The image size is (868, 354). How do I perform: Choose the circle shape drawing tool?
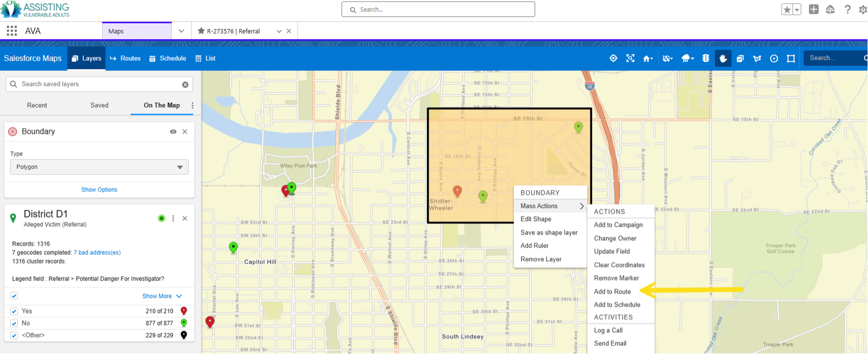coord(774,58)
